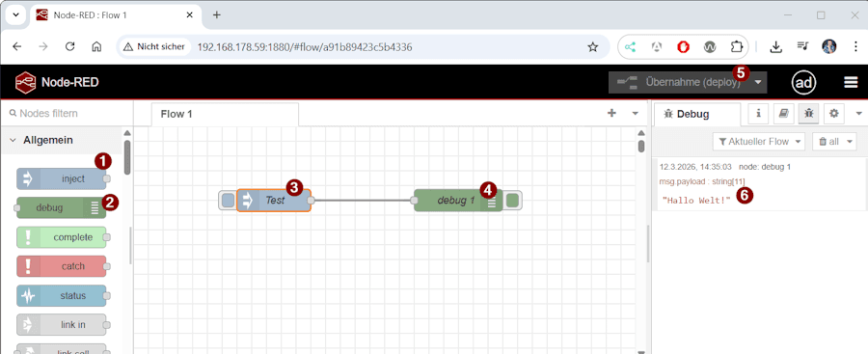Click the 12.3.2026, 14:35:03 timestamp
This screenshot has height=354, width=868.
(x=695, y=166)
